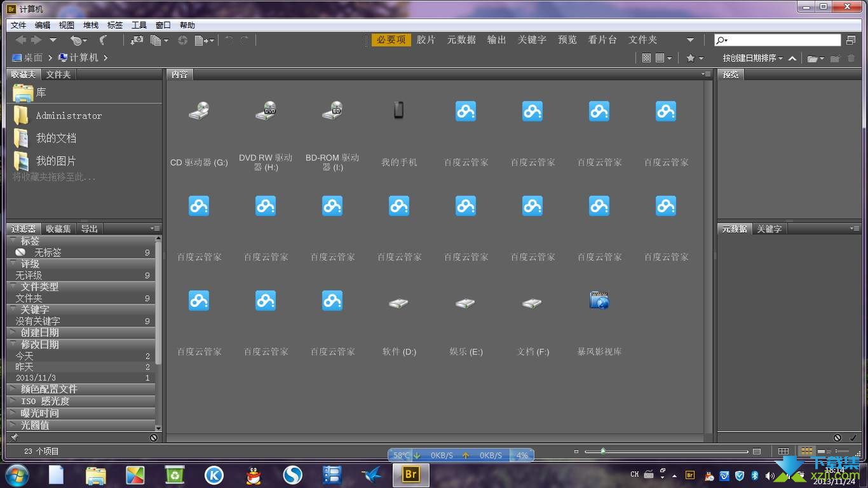Click the Open in Camera Raw icon
This screenshot has height=488, width=868.
point(183,40)
